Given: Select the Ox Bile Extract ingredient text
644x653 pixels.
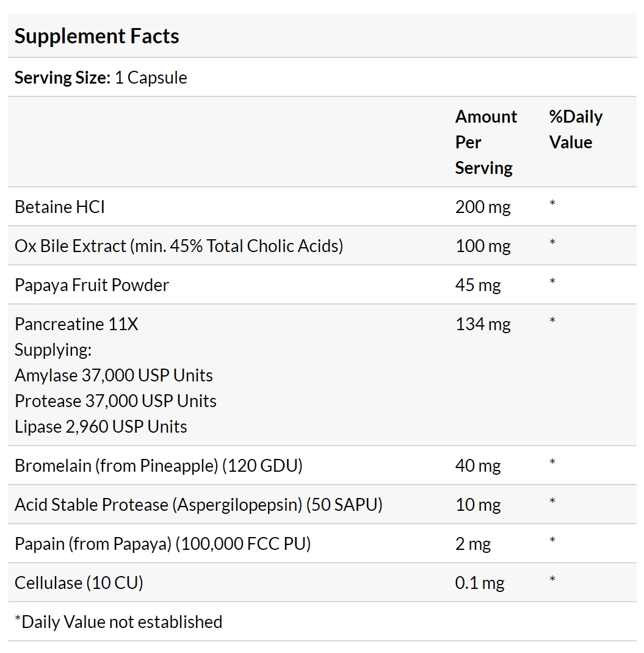Looking at the screenshot, I should [x=179, y=246].
